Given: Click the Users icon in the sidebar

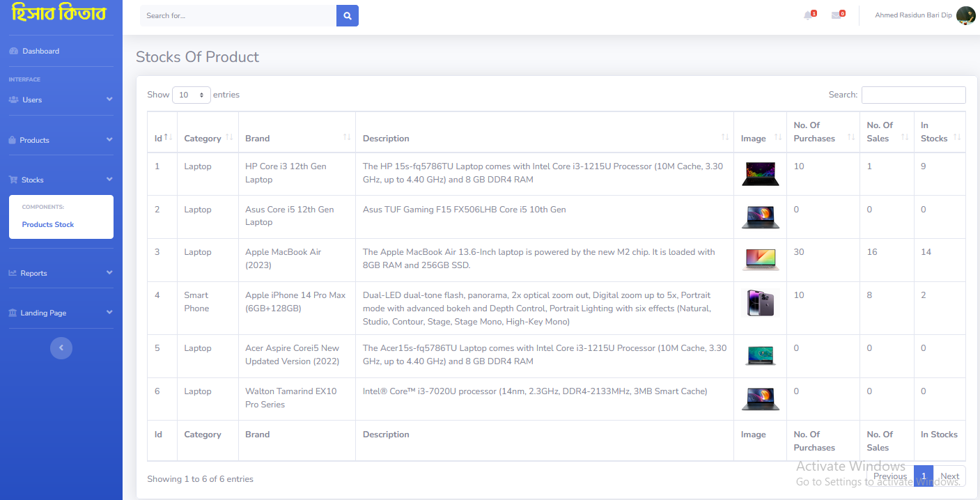Looking at the screenshot, I should tap(14, 100).
